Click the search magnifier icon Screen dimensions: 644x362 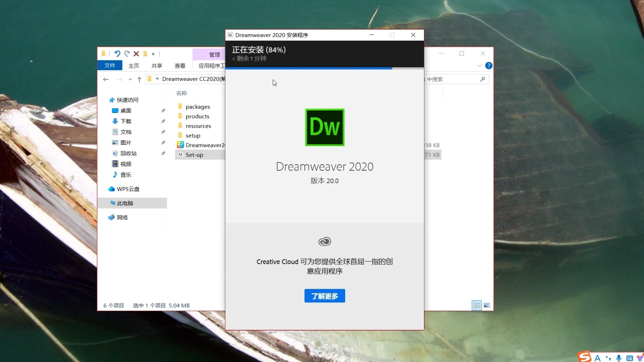pos(483,79)
